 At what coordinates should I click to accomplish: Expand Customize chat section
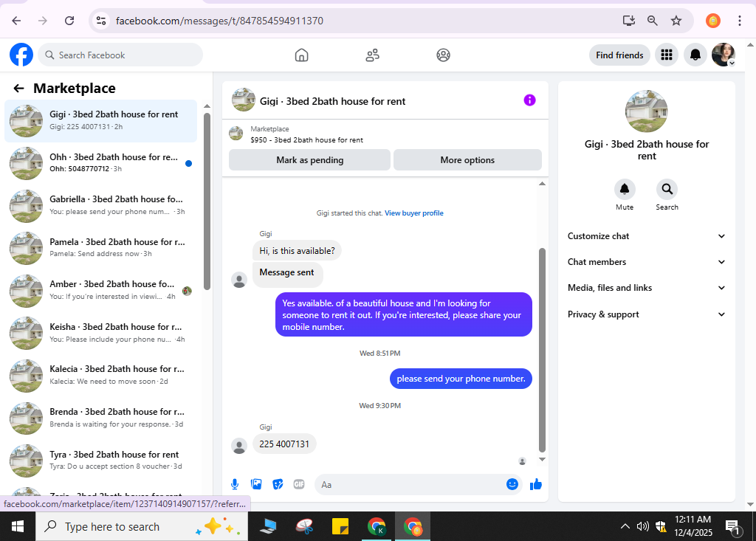click(646, 235)
